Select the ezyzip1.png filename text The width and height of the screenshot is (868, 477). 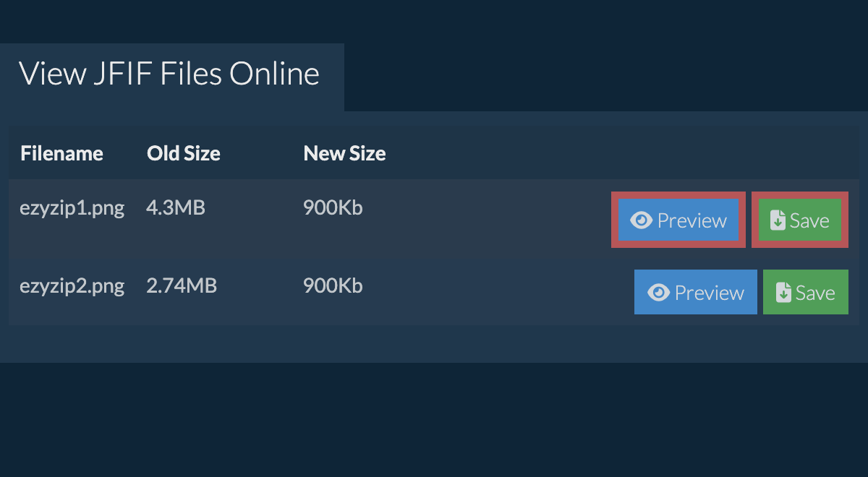pyautogui.click(x=72, y=209)
